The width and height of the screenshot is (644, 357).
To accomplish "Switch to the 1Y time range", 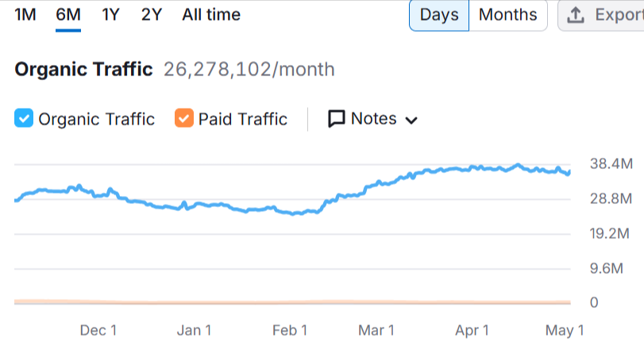I will [x=111, y=15].
